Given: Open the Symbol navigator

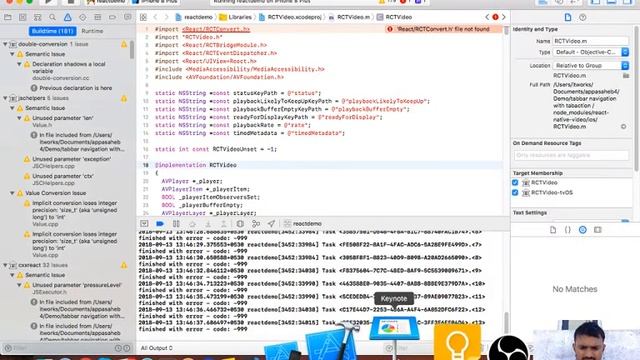Looking at the screenshot, I should [38, 17].
